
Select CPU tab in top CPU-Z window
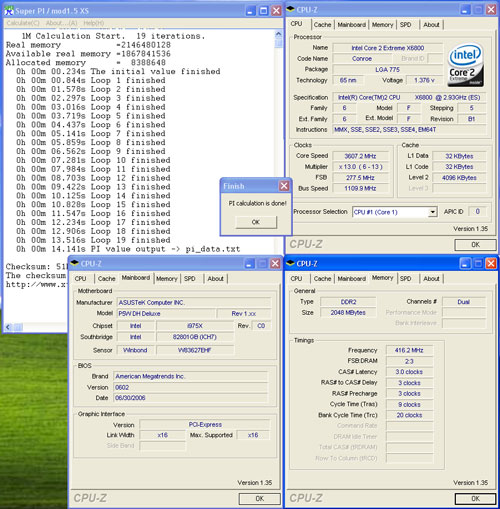(x=296, y=24)
